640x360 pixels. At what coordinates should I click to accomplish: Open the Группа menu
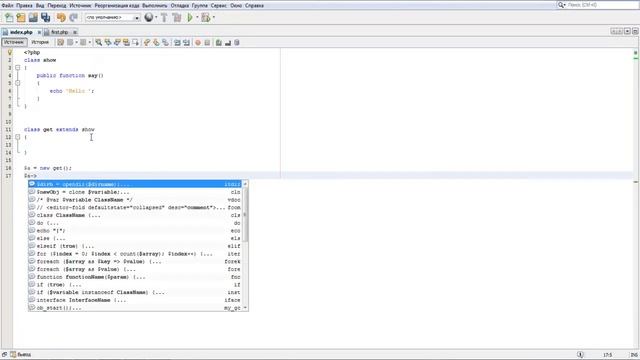pyautogui.click(x=200, y=6)
